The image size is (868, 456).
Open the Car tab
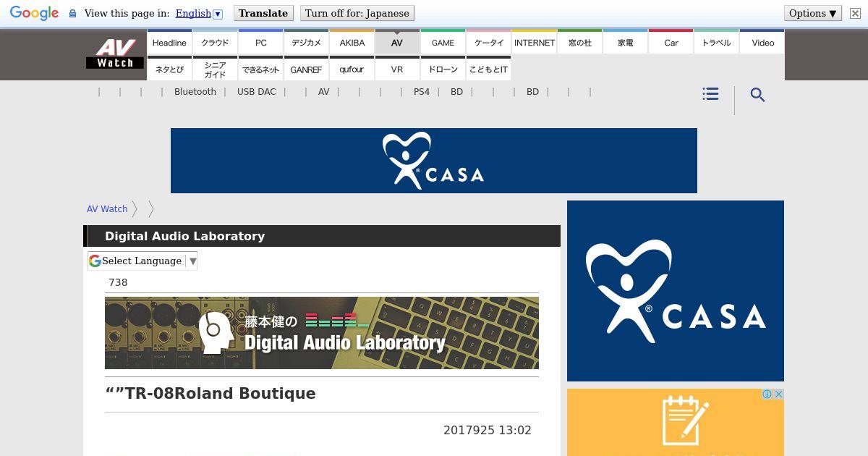point(671,42)
